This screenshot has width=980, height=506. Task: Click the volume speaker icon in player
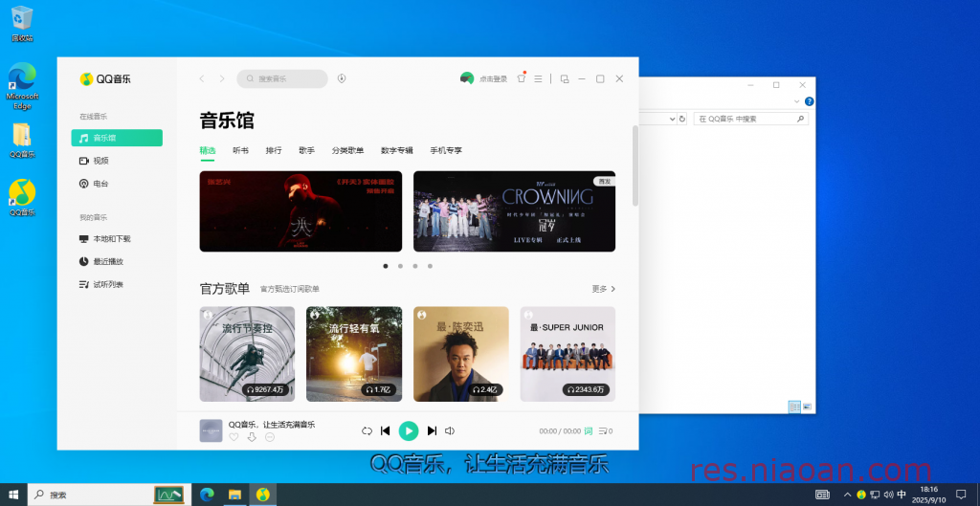[450, 431]
